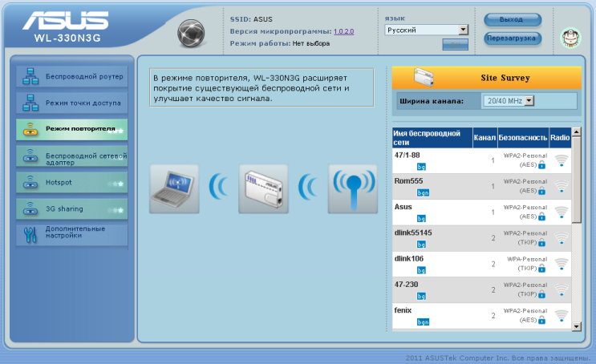This screenshot has width=596, height=364.
Task: Click the bg badge under dlink55145
Action: click(421, 245)
